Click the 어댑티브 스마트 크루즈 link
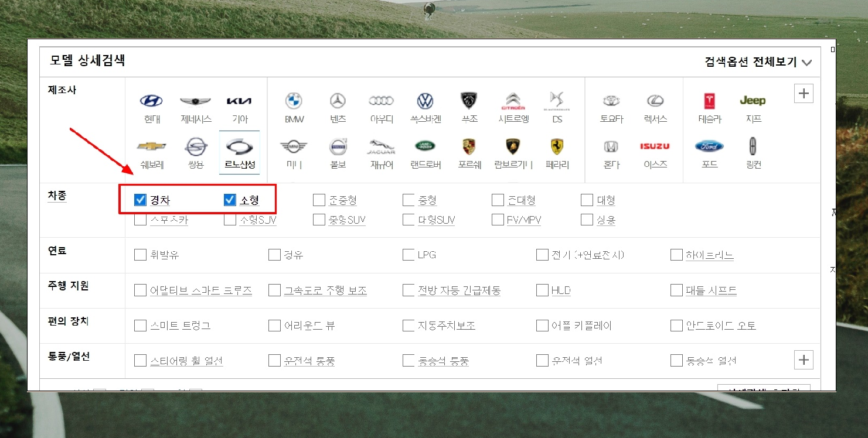This screenshot has height=438, width=868. (x=201, y=290)
